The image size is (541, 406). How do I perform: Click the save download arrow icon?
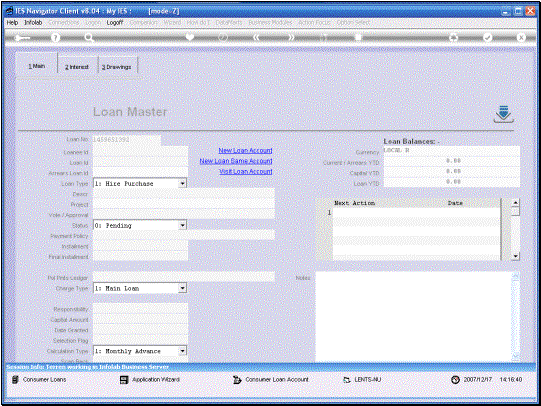(504, 114)
